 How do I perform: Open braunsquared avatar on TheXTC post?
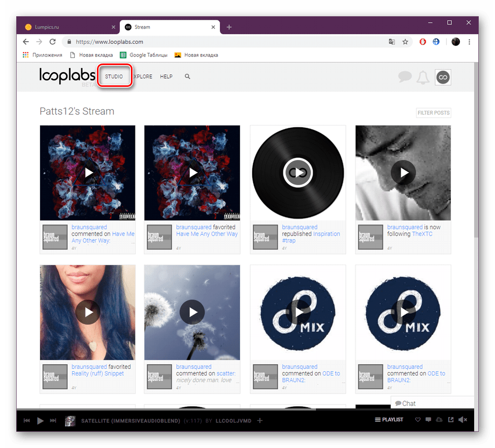(371, 237)
